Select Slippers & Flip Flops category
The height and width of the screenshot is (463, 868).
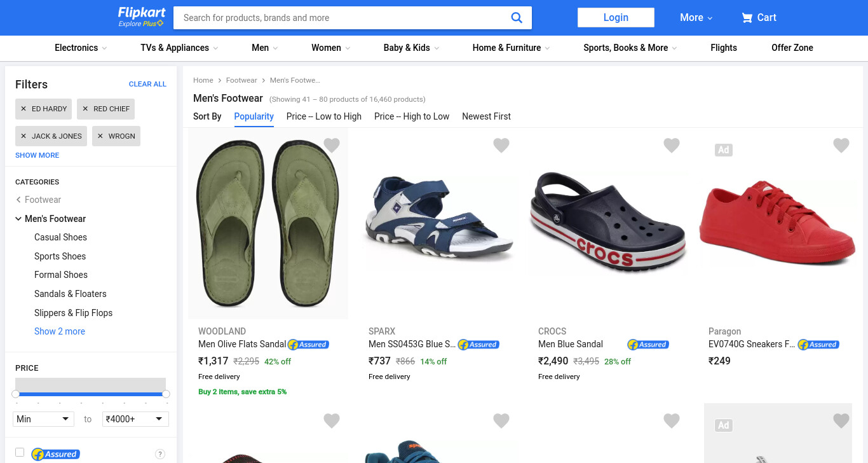click(73, 313)
